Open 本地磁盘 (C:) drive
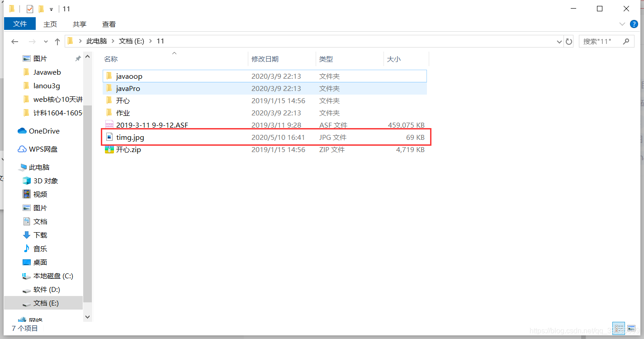 click(53, 276)
